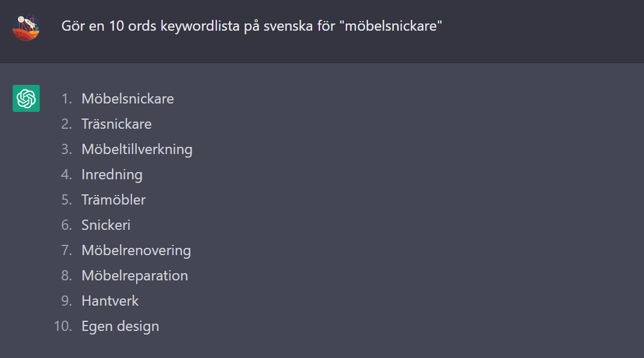Viewport: 644px width, 358px height.
Task: Click the user prompt message text
Action: [x=251, y=26]
